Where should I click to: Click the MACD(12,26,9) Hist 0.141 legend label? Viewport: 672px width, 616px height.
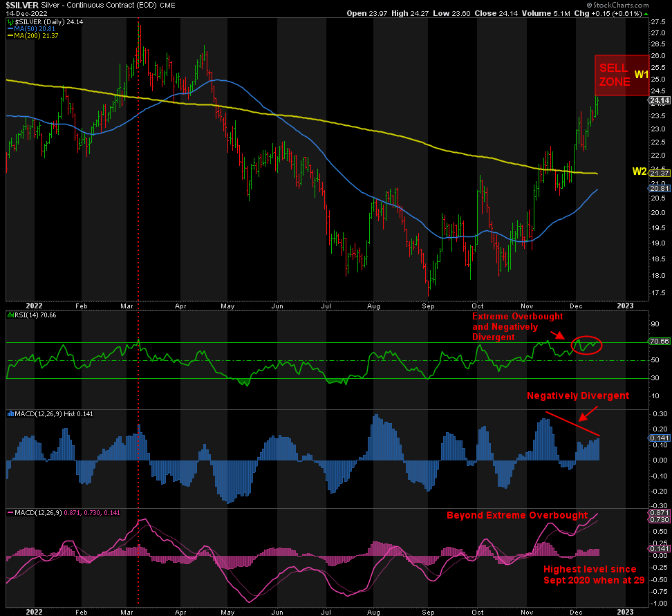pyautogui.click(x=54, y=413)
